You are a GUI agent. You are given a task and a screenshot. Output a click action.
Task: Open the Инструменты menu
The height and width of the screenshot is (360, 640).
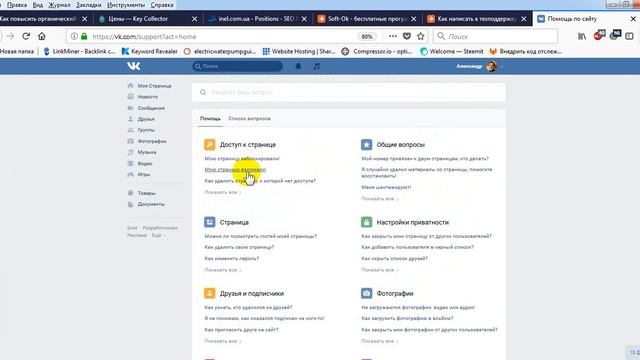click(x=126, y=5)
